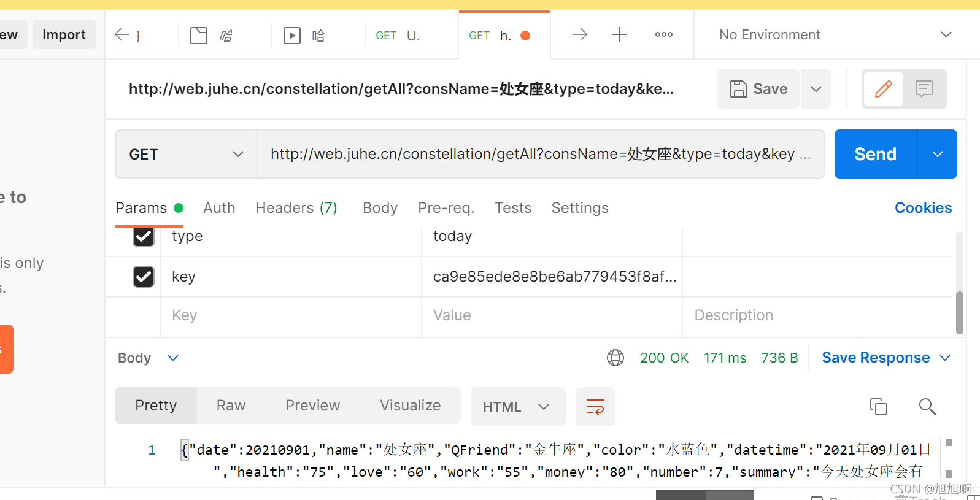Screen dimensions: 980x500
Task: Select the Params tab
Action: click(149, 208)
